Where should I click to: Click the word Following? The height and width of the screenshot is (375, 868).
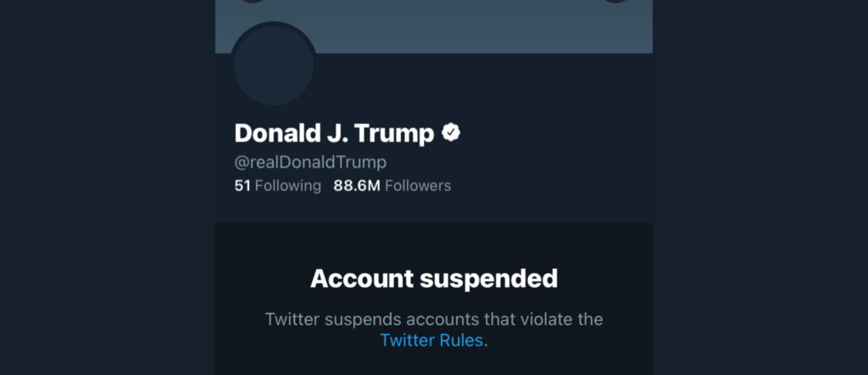point(288,185)
